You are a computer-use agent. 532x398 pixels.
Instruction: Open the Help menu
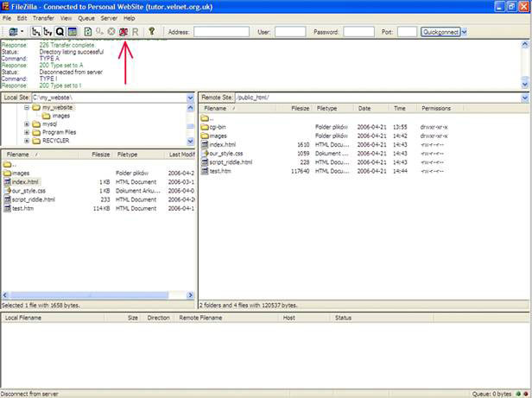pyautogui.click(x=129, y=18)
